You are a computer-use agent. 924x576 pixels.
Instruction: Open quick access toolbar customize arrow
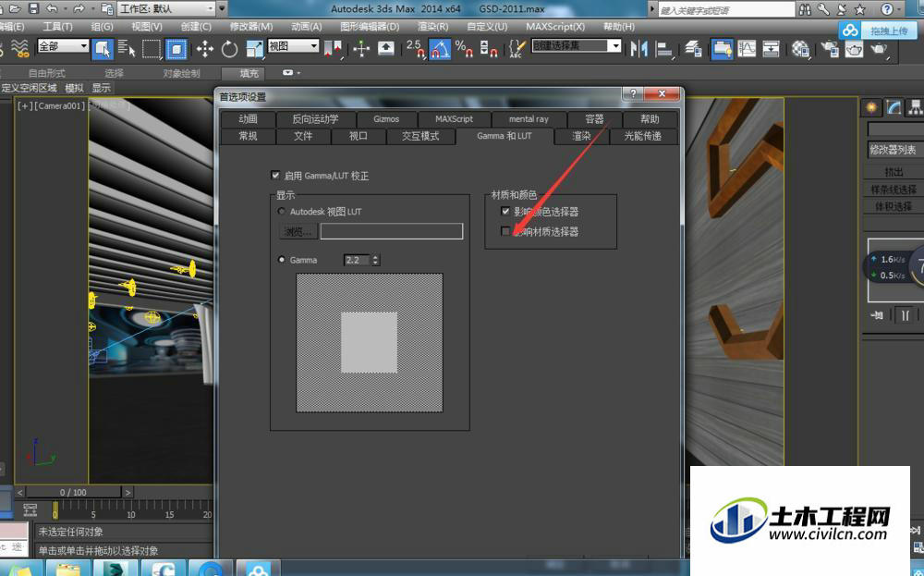222,8
